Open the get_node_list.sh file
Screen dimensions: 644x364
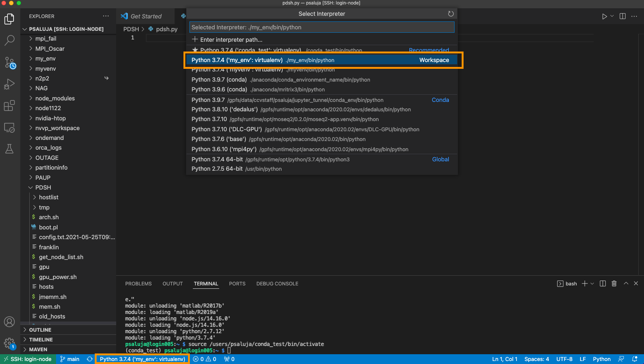click(68, 257)
